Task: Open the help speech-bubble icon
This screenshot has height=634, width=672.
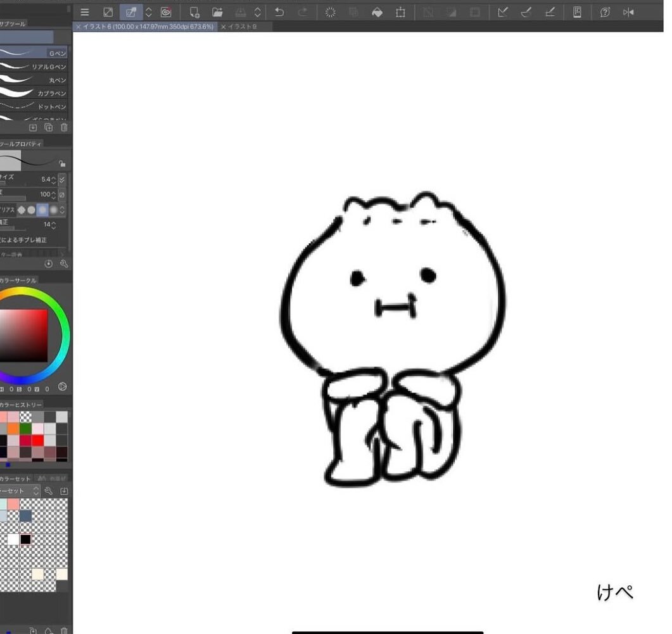Action: (x=605, y=13)
